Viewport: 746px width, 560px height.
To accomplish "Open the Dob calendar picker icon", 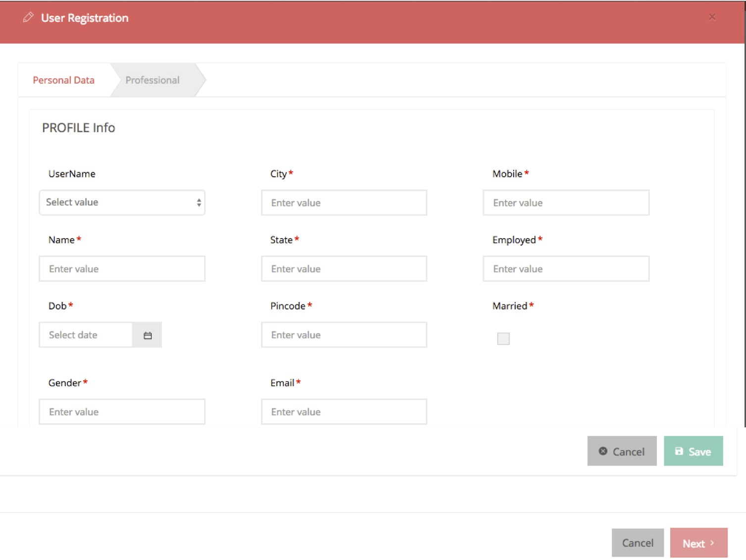I will click(147, 335).
